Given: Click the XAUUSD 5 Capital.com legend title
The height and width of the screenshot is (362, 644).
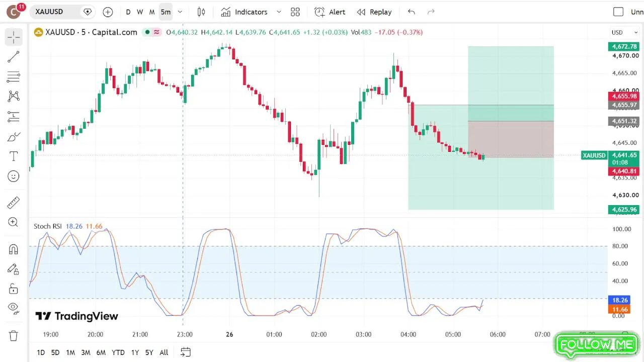Looking at the screenshot, I should pos(91,32).
